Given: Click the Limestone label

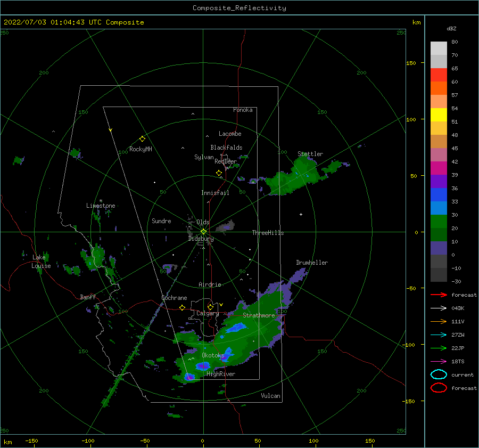Looking at the screenshot, I should pyautogui.click(x=101, y=206).
